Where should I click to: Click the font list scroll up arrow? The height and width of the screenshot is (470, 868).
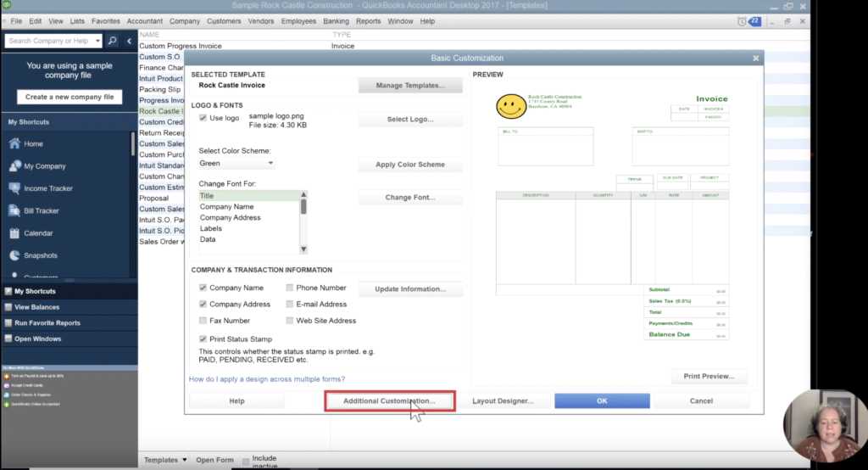pos(303,194)
